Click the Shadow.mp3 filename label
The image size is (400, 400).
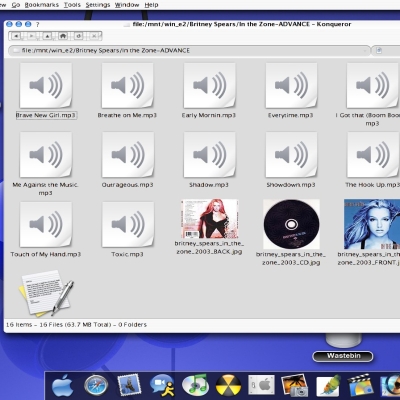pyautogui.click(x=209, y=185)
